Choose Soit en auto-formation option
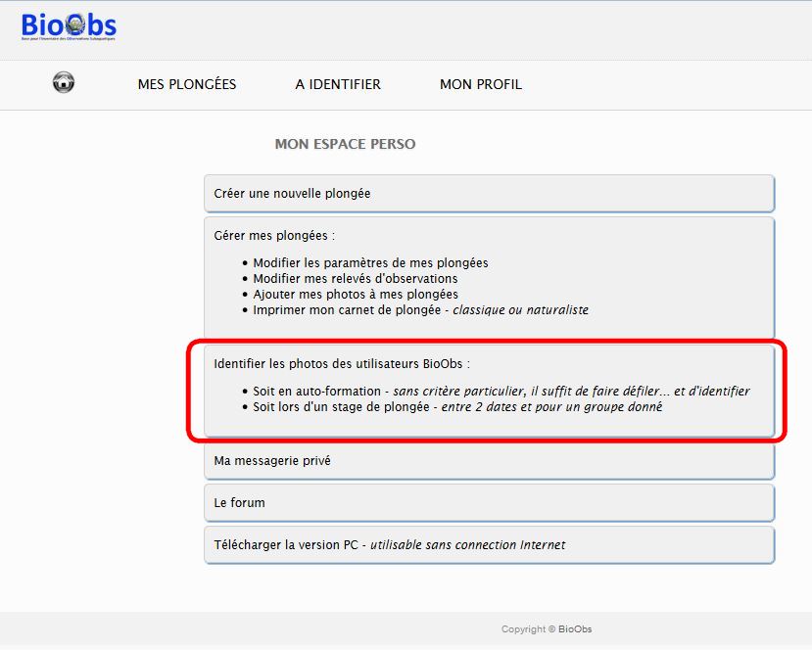Image resolution: width=812 pixels, height=650 pixels. tap(316, 392)
